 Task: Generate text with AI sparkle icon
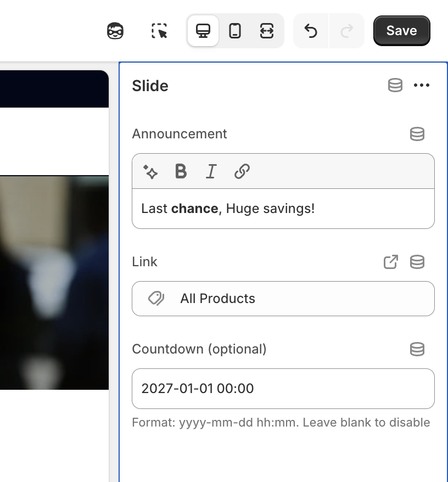click(150, 172)
